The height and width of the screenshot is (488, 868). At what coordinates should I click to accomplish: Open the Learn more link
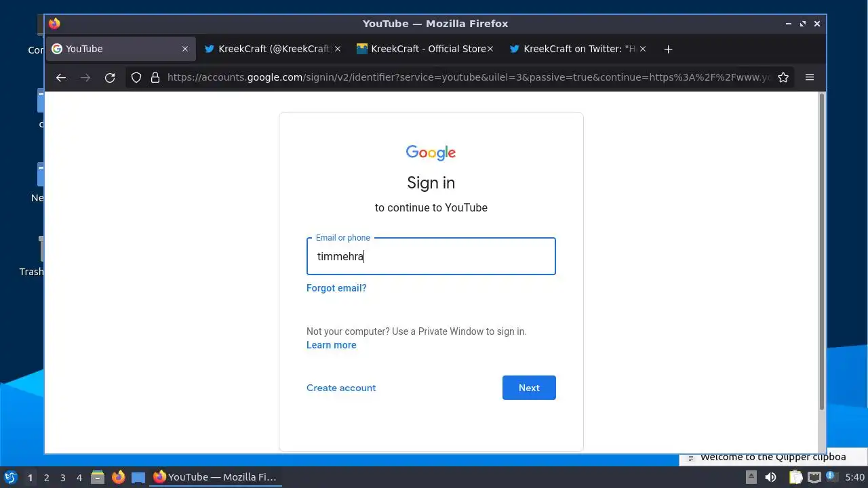pyautogui.click(x=331, y=345)
